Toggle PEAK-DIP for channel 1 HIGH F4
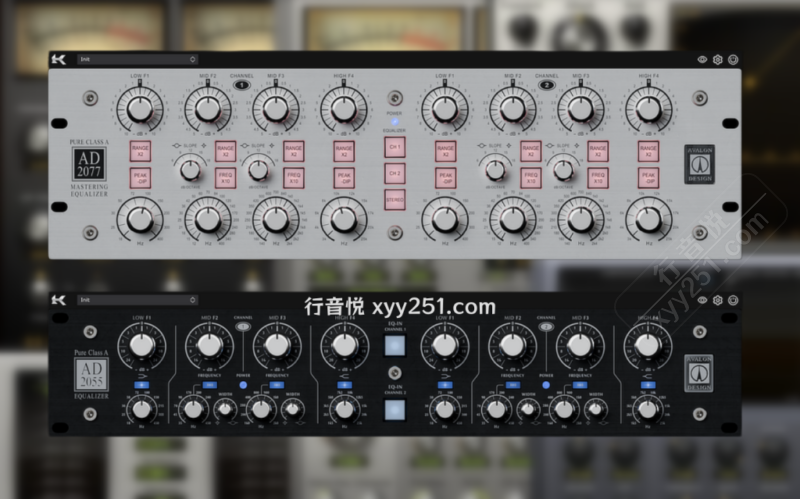The image size is (800, 499). [x=344, y=178]
